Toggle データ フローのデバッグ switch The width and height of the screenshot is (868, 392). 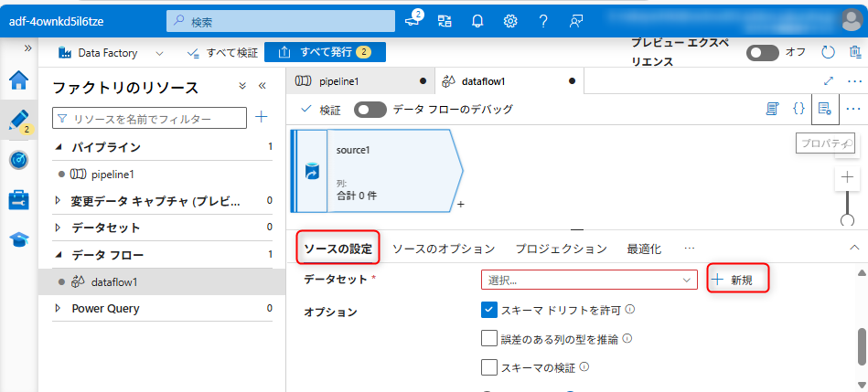coord(370,110)
